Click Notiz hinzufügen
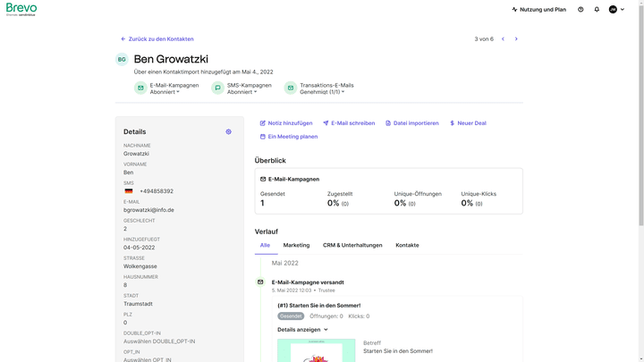 pos(286,123)
